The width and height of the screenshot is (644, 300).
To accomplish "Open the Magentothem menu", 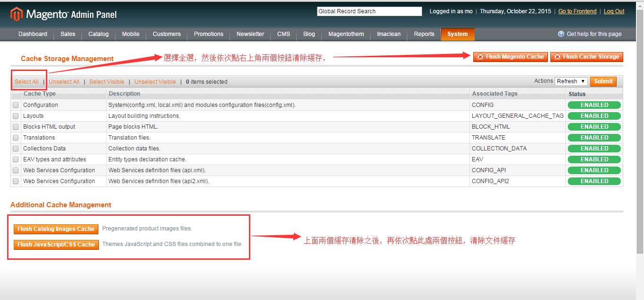I will tap(346, 34).
